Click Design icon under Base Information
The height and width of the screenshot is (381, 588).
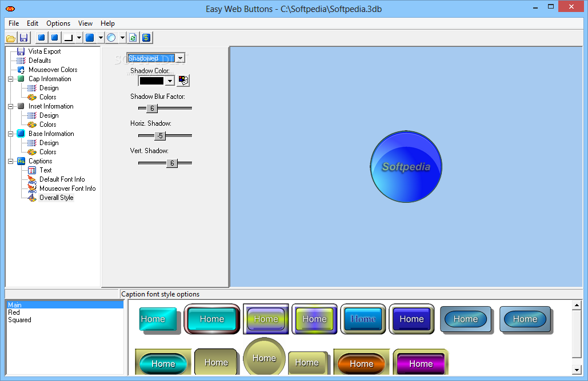point(32,143)
